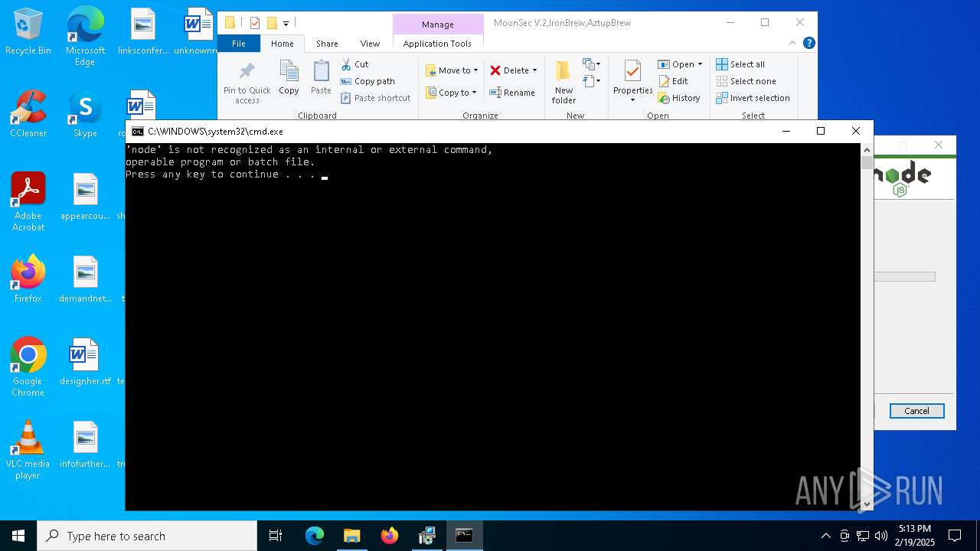Viewport: 980px width, 551px height.
Task: Click the Edge icon in the taskbar
Action: 315,536
